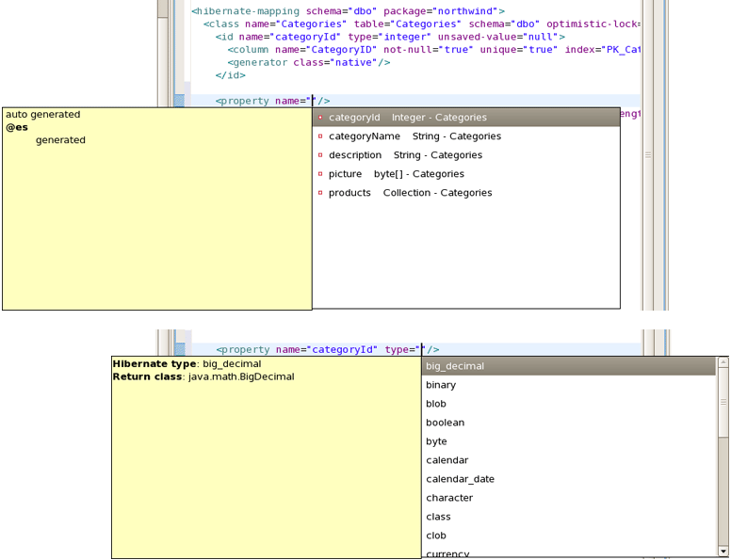Click the categoryName property icon
731x560 pixels.
[x=320, y=136]
